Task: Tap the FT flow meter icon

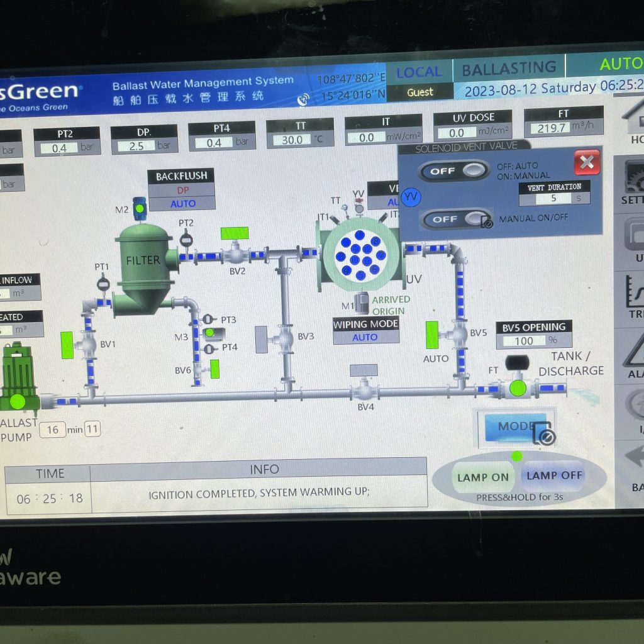Action: (x=517, y=387)
